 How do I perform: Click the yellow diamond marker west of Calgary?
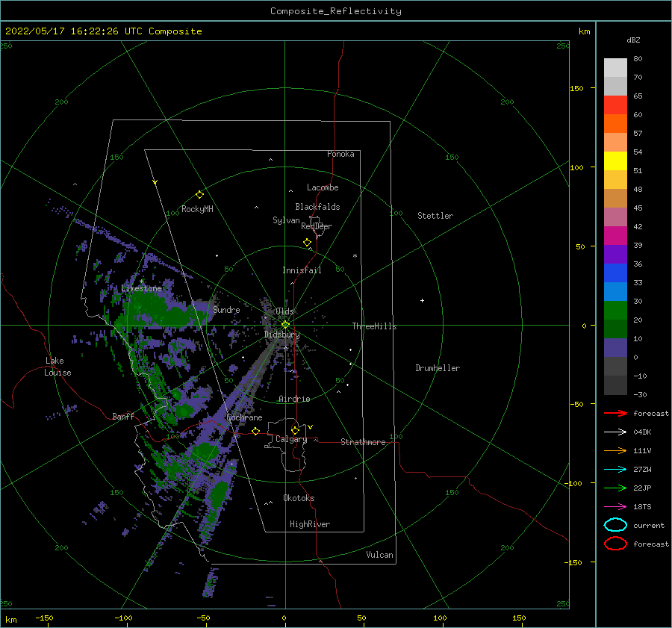coord(255,431)
